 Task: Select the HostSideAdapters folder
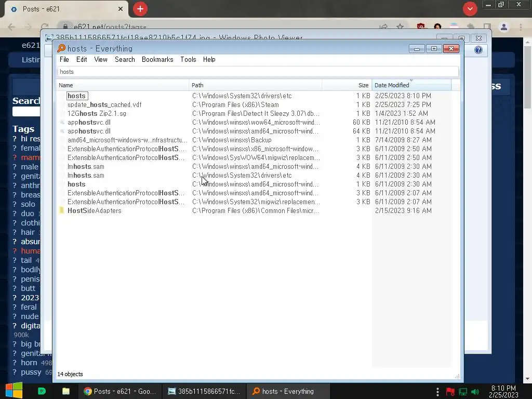[255, 211]
